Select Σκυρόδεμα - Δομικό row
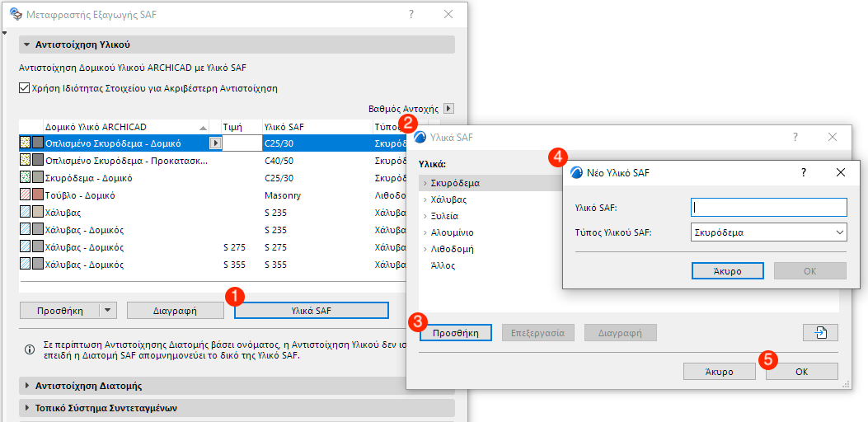This screenshot has width=868, height=422. point(213,178)
